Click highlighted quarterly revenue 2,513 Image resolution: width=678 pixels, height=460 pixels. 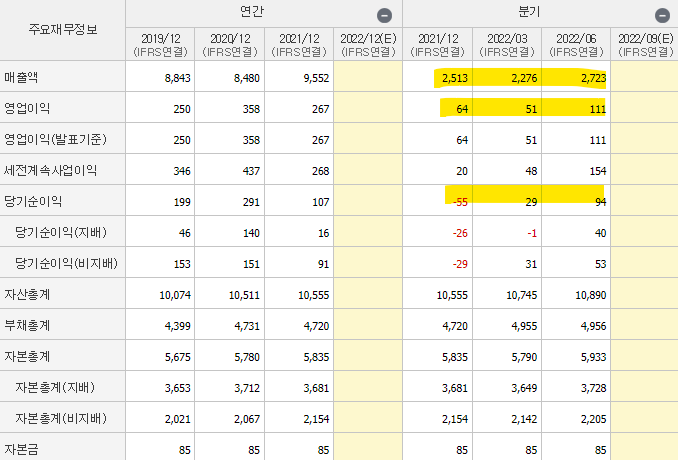pos(455,78)
